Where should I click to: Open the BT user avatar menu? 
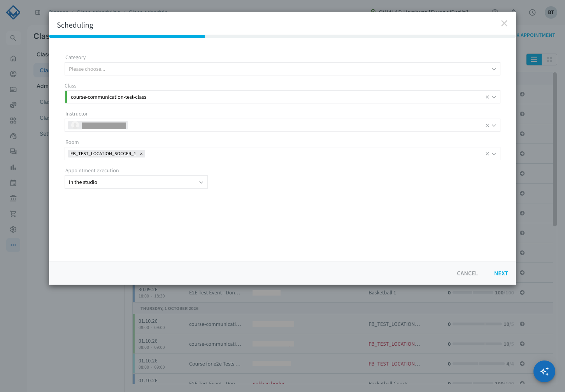pos(551,12)
